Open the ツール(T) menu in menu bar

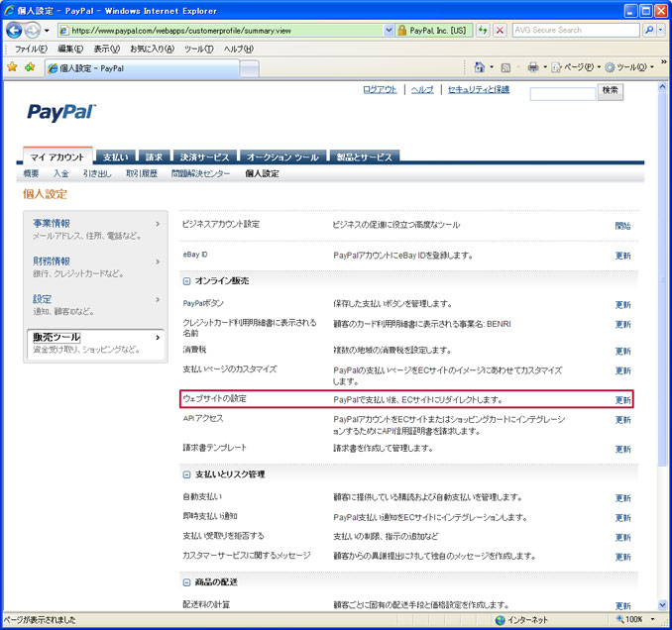coord(199,49)
